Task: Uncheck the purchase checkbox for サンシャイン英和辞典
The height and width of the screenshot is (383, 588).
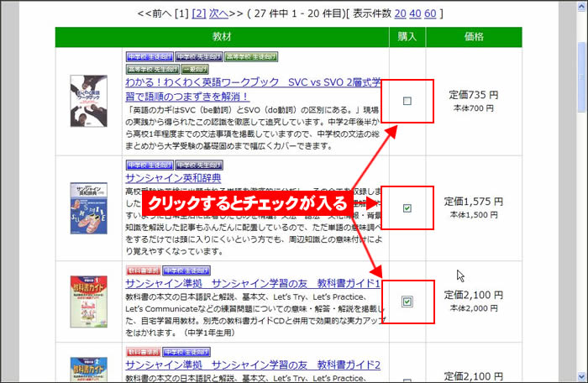Action: pyautogui.click(x=407, y=208)
